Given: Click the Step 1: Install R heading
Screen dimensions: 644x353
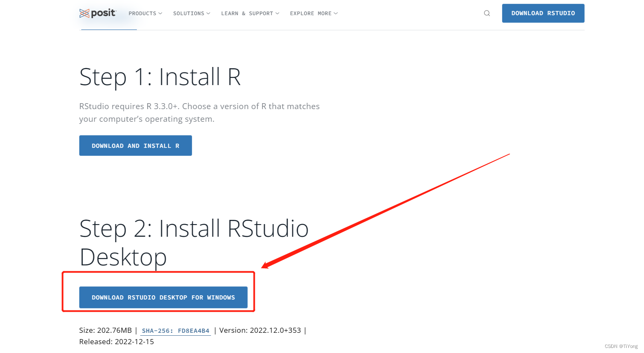Looking at the screenshot, I should tap(160, 77).
